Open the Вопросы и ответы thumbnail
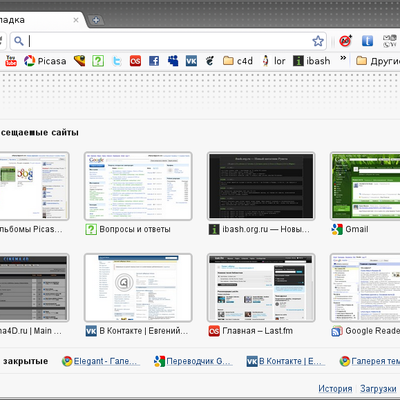Screen dimensions: 400x400 138,186
